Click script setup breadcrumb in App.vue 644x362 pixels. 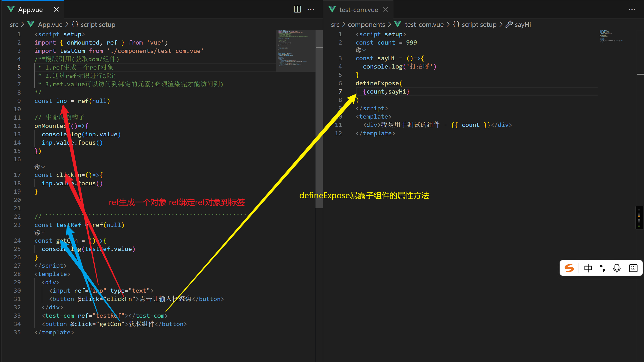tap(98, 24)
